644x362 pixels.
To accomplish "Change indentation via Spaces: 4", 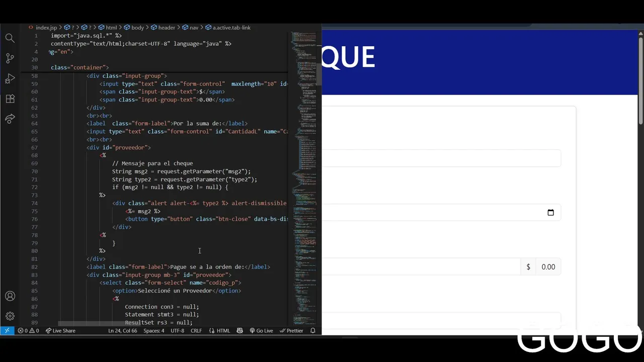I will 153,331.
